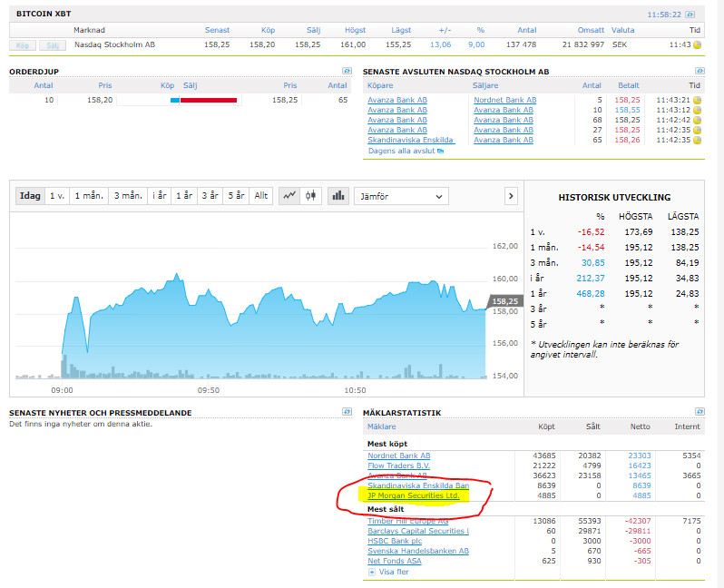The width and height of the screenshot is (724, 588).
Task: Open Barclays Capital Securities link
Action: click(418, 531)
